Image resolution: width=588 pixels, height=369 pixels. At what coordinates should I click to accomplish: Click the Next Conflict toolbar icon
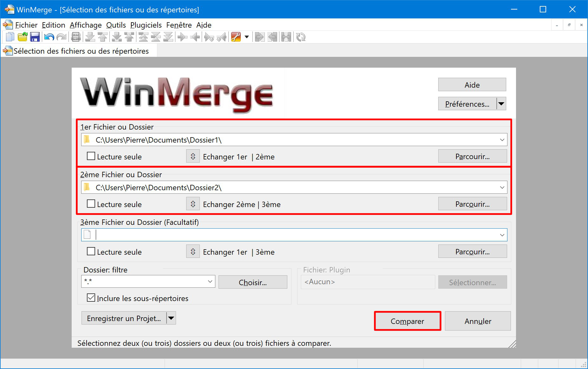(x=117, y=37)
